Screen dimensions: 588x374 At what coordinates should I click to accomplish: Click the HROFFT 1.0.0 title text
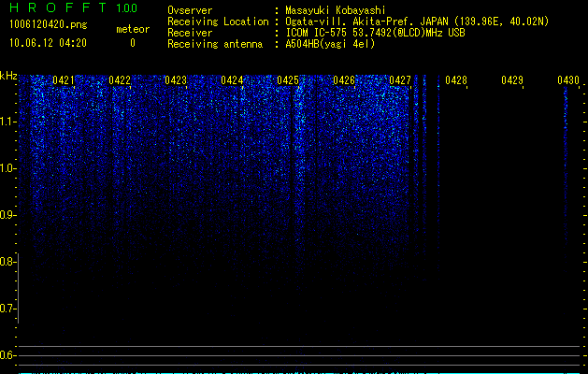[73, 7]
